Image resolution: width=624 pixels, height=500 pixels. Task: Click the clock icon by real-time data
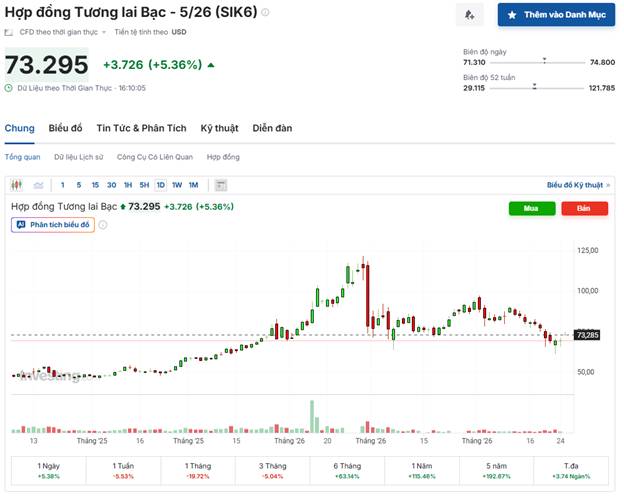click(8, 88)
